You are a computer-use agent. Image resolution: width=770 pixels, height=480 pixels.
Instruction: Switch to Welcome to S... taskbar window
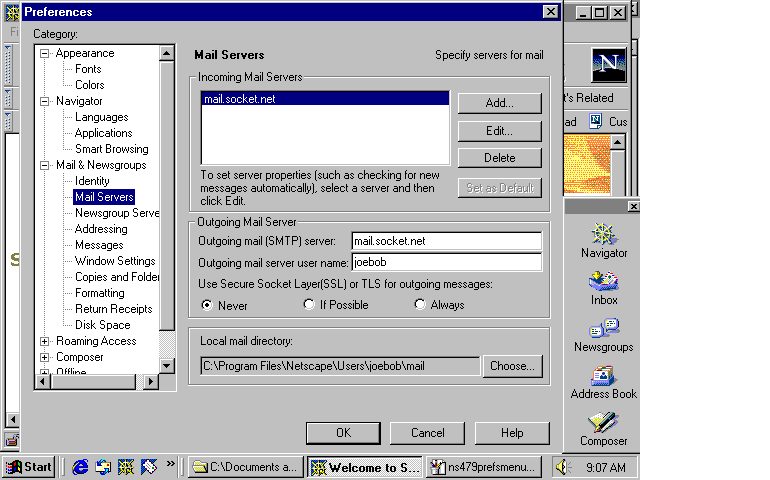tap(365, 467)
